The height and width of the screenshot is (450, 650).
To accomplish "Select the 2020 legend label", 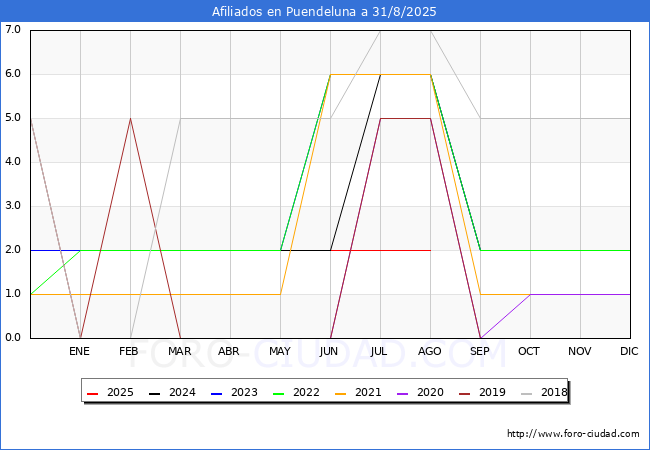I will (x=430, y=392).
